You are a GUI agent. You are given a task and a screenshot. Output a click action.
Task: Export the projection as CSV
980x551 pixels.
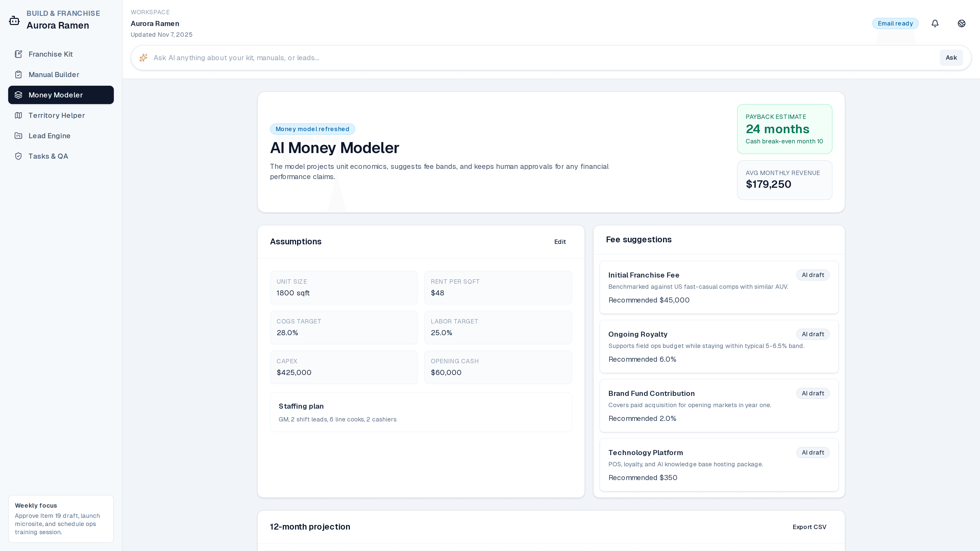(809, 527)
